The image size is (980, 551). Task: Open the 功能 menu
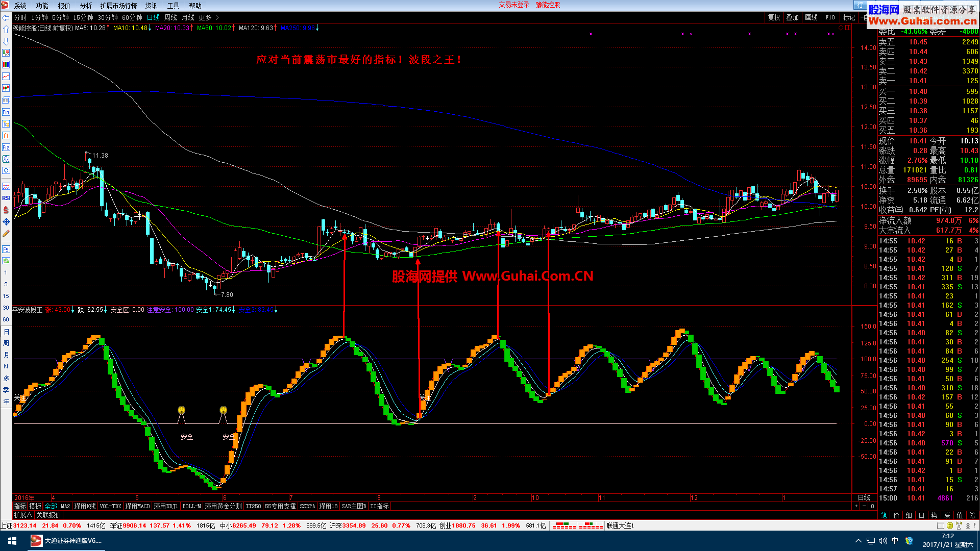[x=42, y=6]
